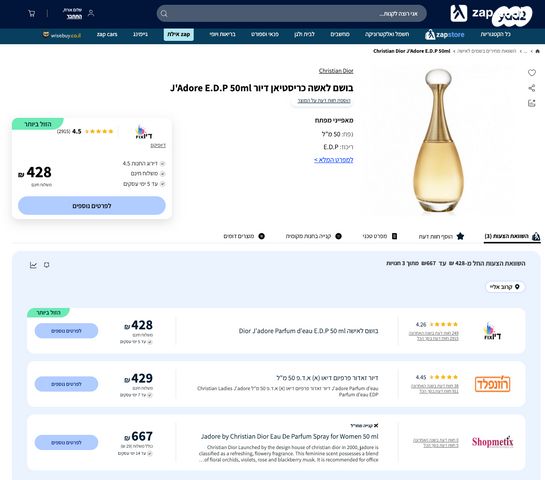Viewport: 545px width, 480px height.
Task: Click לפרטים נוספים button in 667 offer row
Action: coord(66,442)
